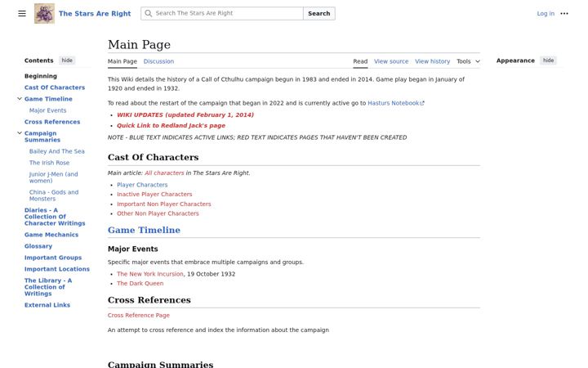
Task: Open the three-dots personal tools menu
Action: tap(564, 14)
